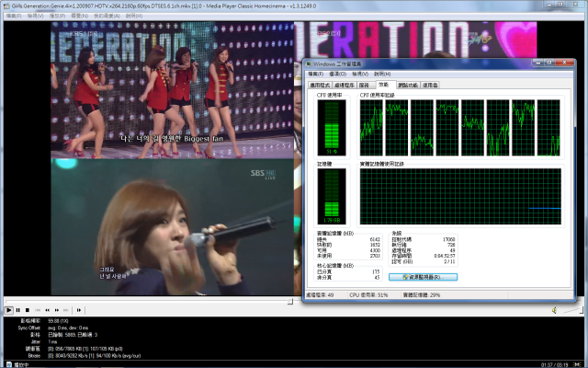Open the Favorites (A) menu in Media Player Classic
Screen dimensions: 588x368
click(x=107, y=16)
